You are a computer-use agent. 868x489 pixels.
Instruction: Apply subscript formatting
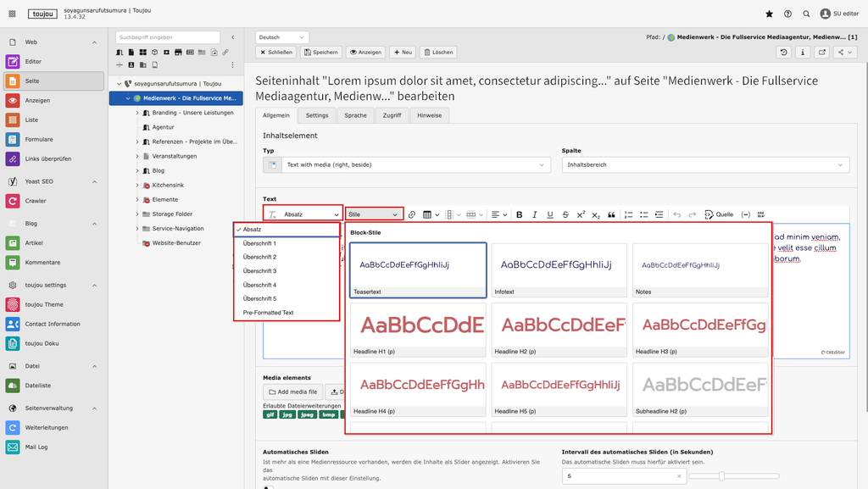[x=596, y=214]
